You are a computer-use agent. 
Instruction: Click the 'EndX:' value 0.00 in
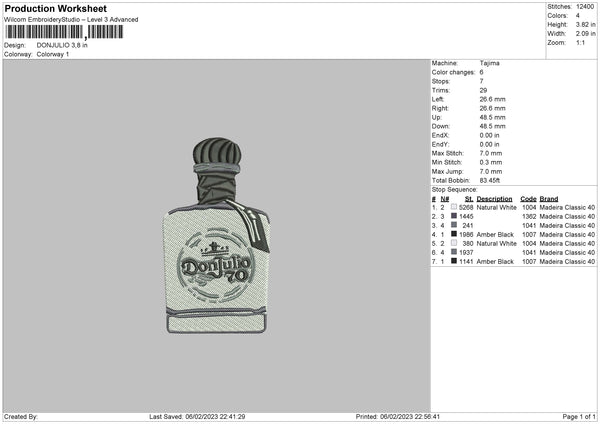(x=489, y=135)
